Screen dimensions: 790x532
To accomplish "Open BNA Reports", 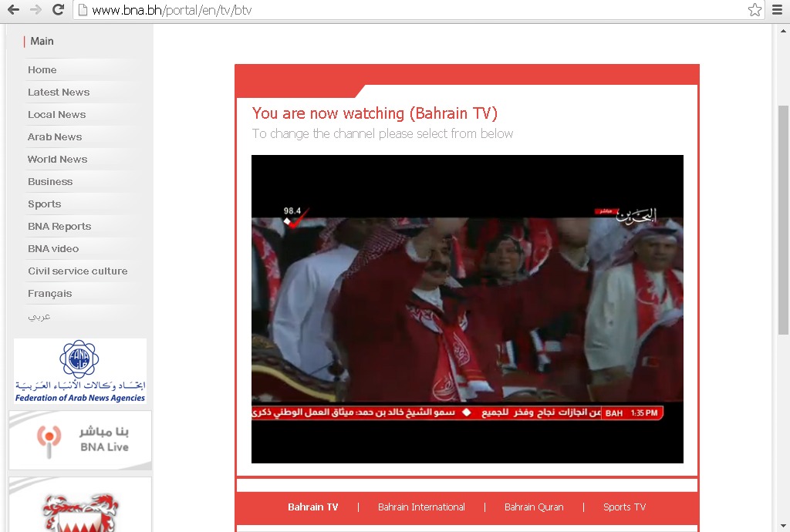I will (59, 227).
